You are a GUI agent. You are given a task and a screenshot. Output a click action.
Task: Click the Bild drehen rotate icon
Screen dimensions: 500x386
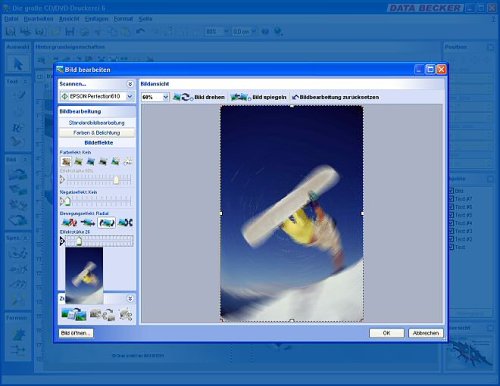coord(182,97)
